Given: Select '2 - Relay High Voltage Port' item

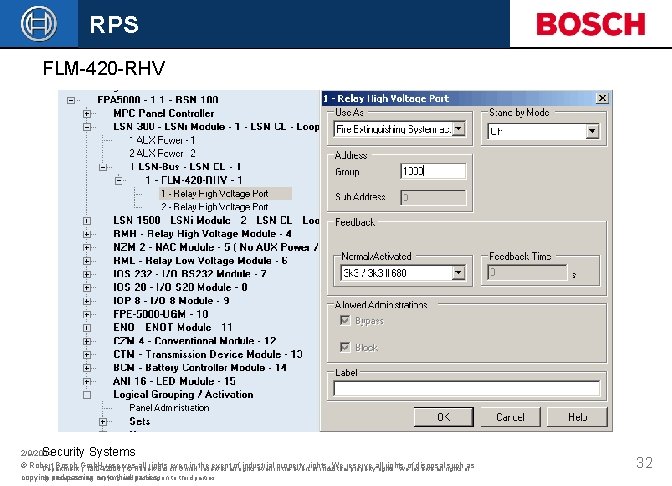Looking at the screenshot, I should 215,207.
